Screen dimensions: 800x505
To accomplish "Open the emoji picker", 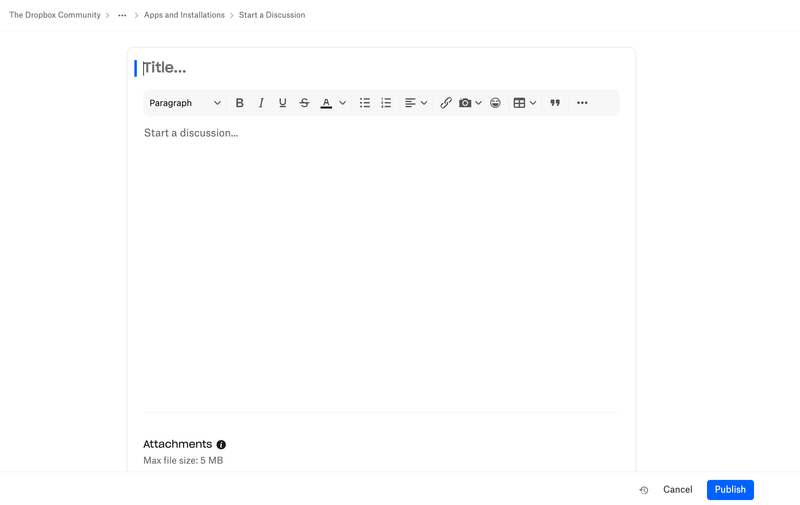I will (x=495, y=103).
